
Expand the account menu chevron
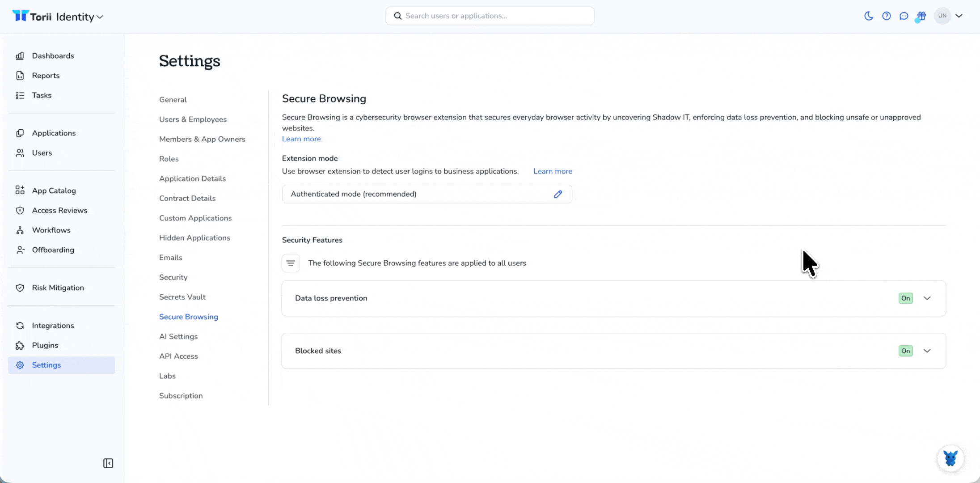pyautogui.click(x=959, y=16)
